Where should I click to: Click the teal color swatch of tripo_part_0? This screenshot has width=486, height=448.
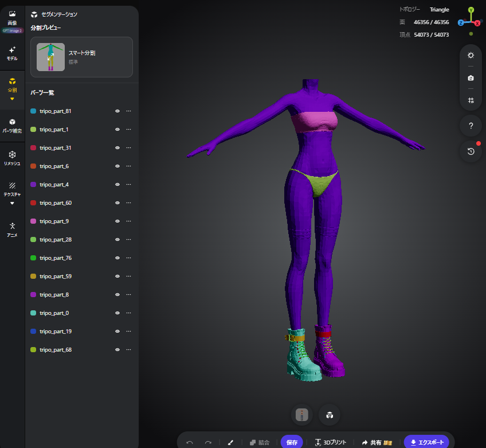33,313
